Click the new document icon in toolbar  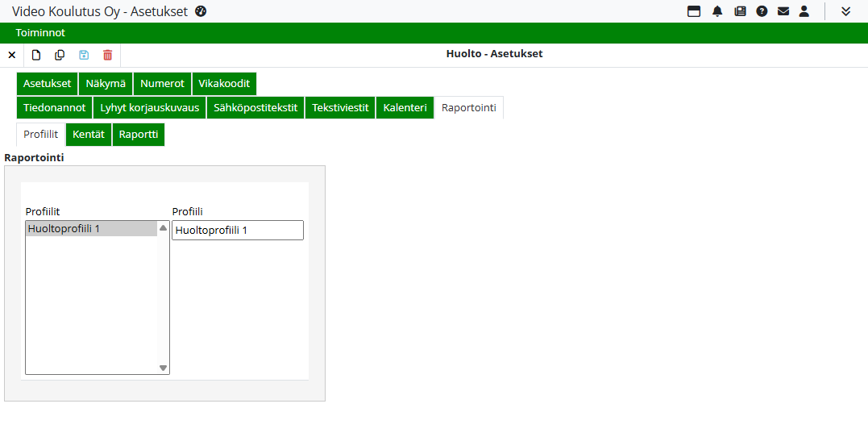click(36, 55)
